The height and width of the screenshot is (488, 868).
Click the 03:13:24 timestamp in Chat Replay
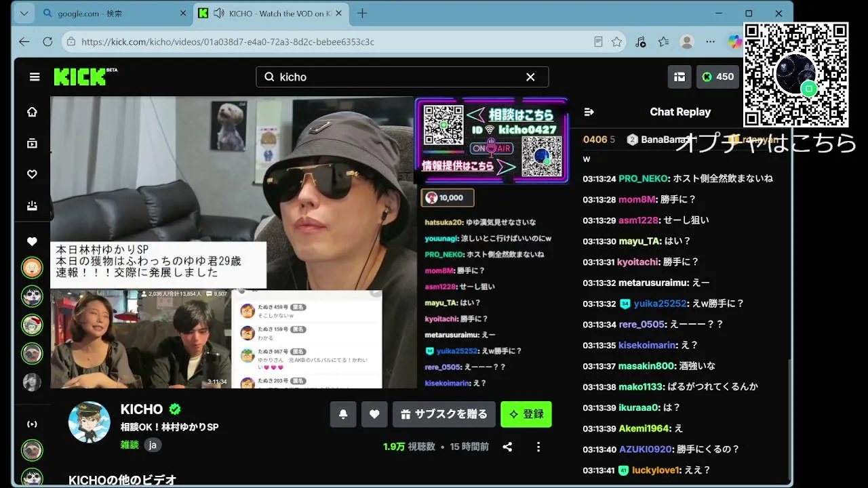coord(599,179)
